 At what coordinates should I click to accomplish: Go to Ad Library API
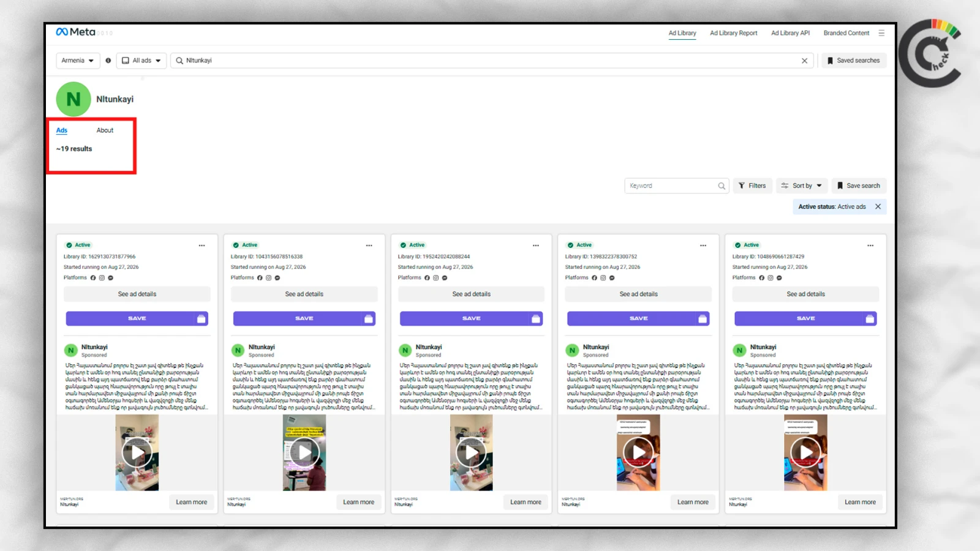(790, 33)
